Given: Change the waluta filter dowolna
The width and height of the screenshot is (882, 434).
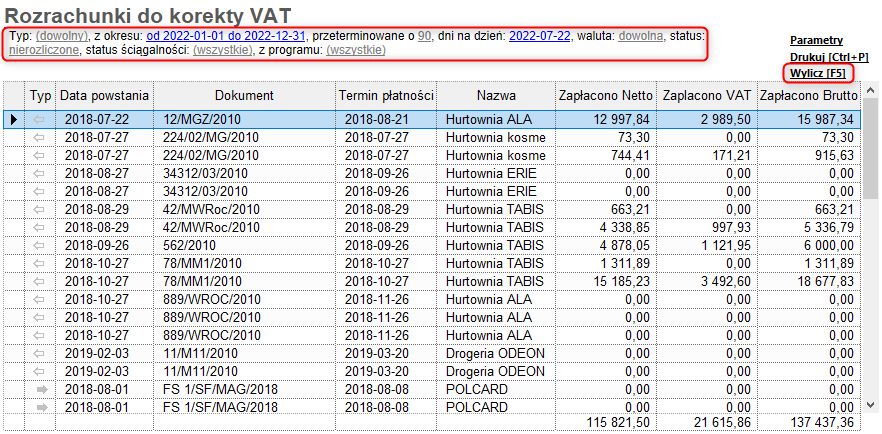Looking at the screenshot, I should pyautogui.click(x=641, y=36).
